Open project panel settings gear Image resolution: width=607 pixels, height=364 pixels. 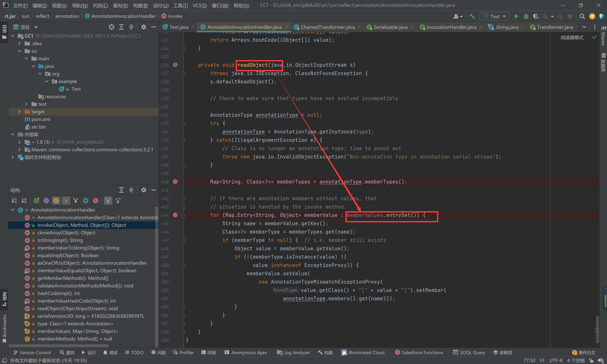[x=144, y=27]
